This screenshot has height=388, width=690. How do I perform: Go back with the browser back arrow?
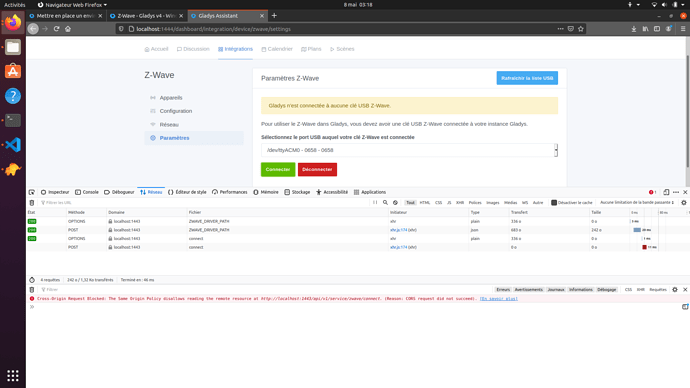tap(33, 29)
